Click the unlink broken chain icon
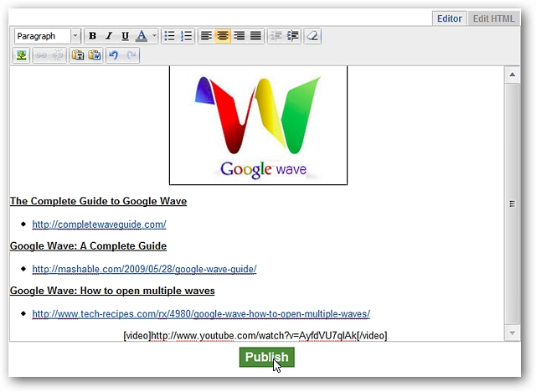536x392 pixels. pos(58,55)
